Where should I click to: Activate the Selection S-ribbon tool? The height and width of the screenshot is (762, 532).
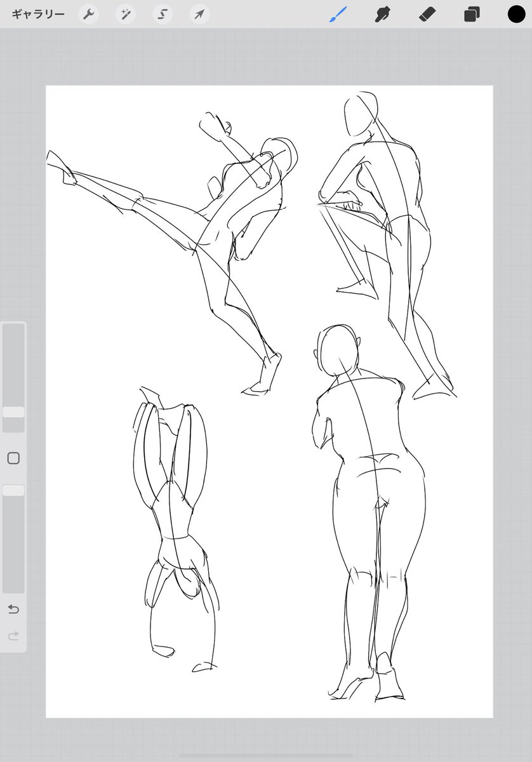(x=163, y=14)
